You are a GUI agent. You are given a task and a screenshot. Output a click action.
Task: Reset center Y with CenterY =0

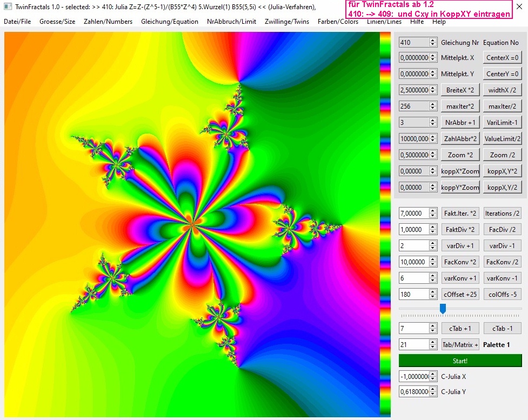[503, 74]
